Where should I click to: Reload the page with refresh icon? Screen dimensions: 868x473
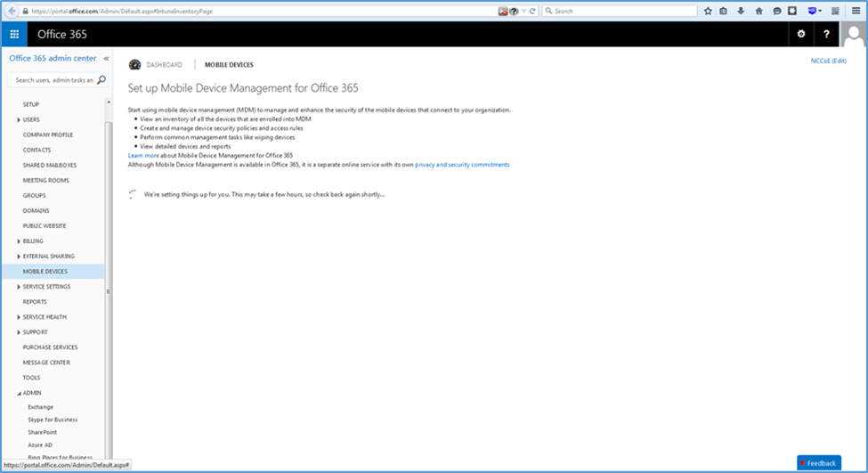(x=532, y=11)
